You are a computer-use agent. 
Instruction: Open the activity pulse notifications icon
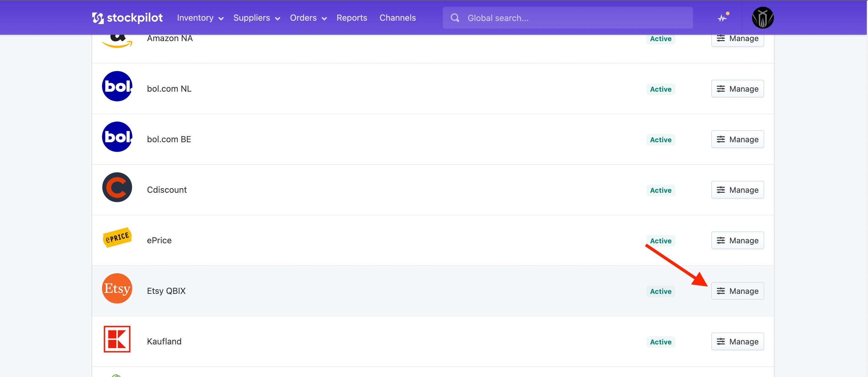tap(723, 18)
